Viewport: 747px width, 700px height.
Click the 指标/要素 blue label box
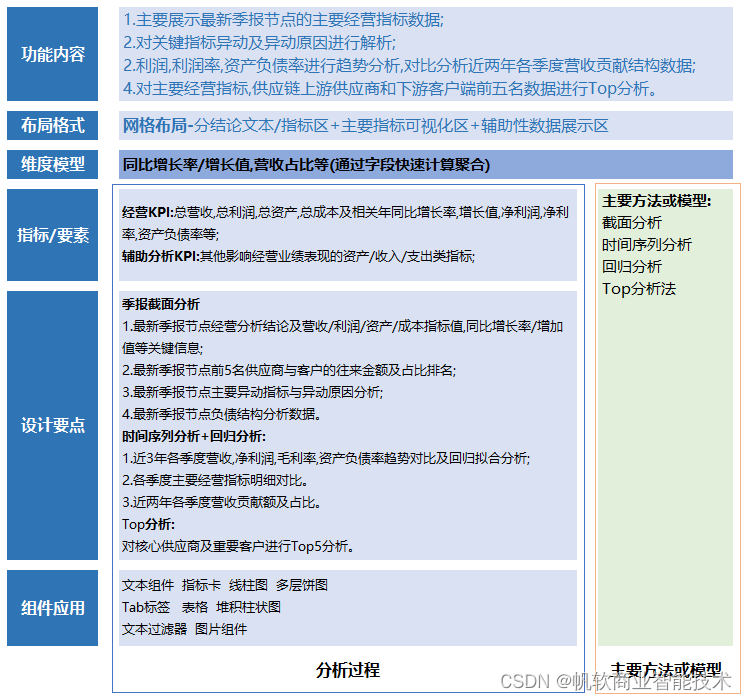tap(52, 235)
